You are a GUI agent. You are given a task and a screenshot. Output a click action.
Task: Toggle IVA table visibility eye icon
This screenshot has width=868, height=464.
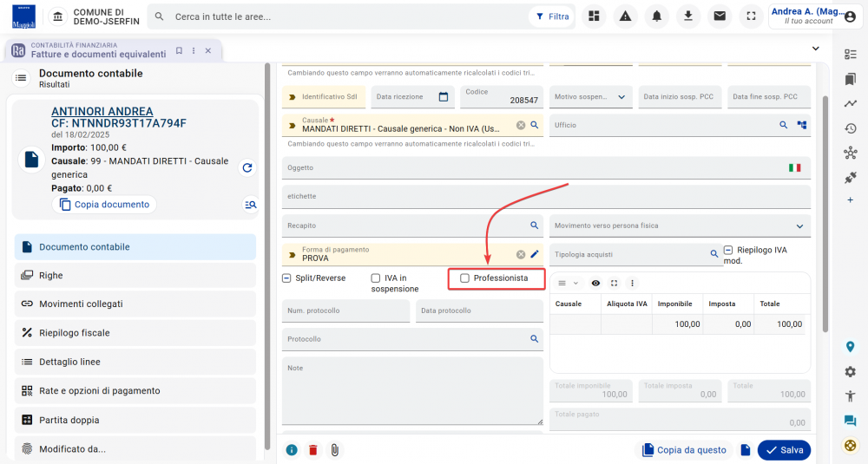595,283
